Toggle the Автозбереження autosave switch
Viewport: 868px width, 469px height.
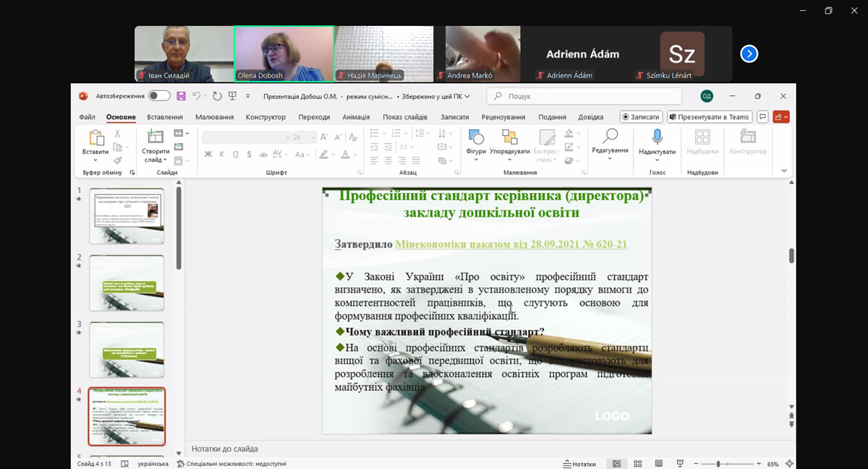[x=159, y=96]
